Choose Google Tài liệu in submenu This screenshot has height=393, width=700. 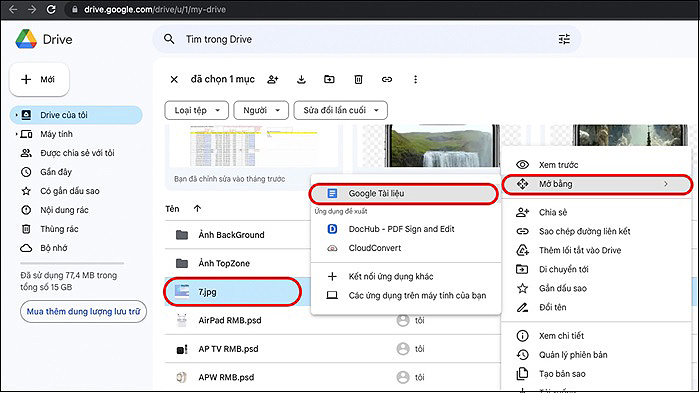(x=404, y=193)
